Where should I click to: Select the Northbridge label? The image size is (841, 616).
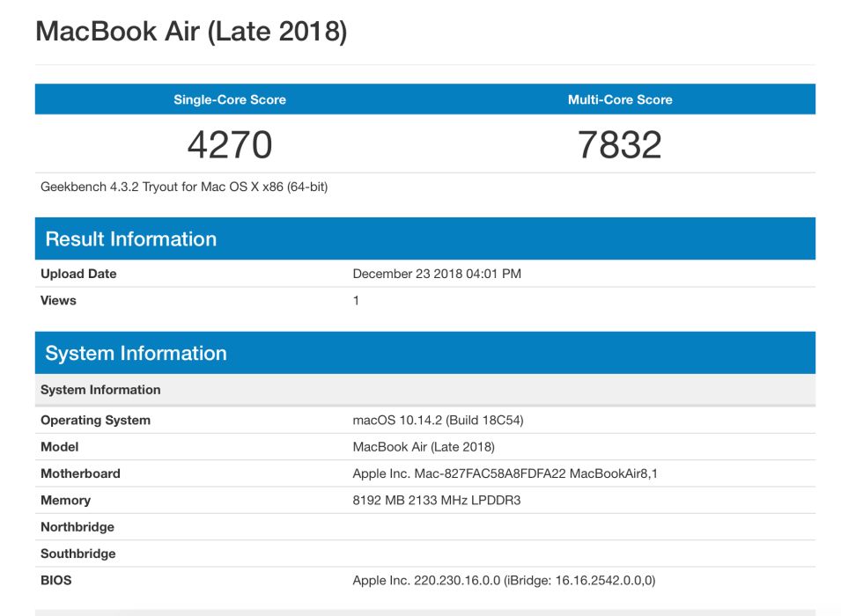tap(77, 527)
